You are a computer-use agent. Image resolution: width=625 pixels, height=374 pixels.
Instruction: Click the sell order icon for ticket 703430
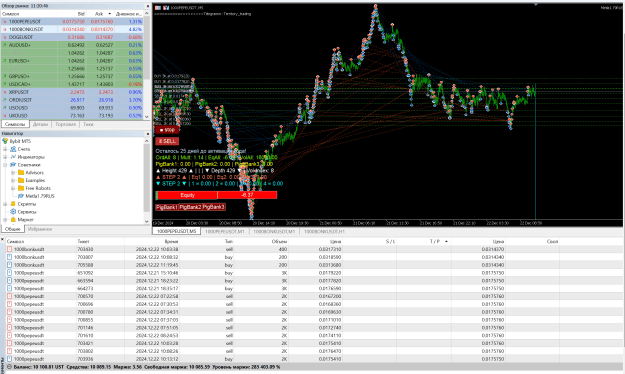(10, 249)
